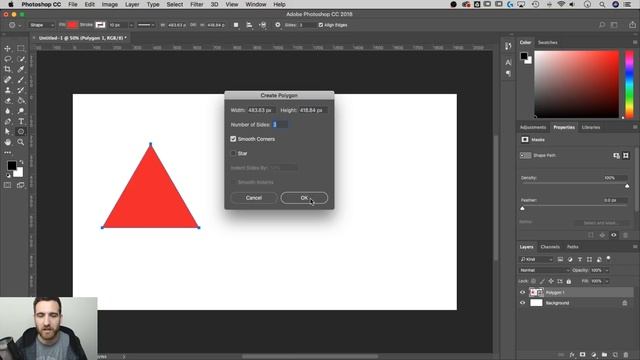Select the Polygon shape tool in toolbox
Screen dimensions: 640x360
(x=21, y=131)
